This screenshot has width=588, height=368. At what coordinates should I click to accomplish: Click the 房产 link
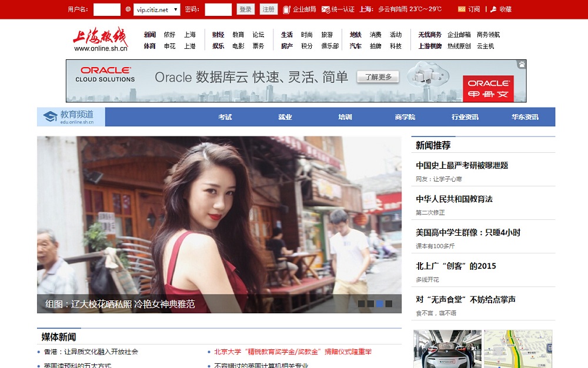coord(287,46)
